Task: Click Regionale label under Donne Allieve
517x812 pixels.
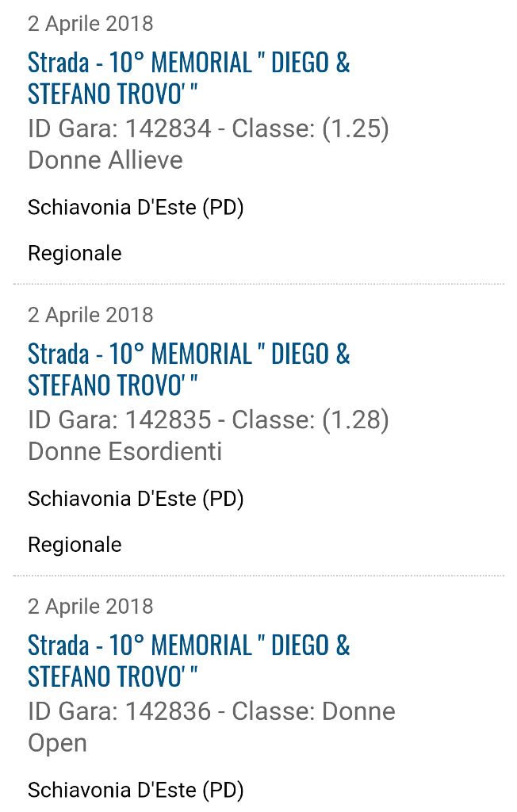Action: [x=75, y=254]
